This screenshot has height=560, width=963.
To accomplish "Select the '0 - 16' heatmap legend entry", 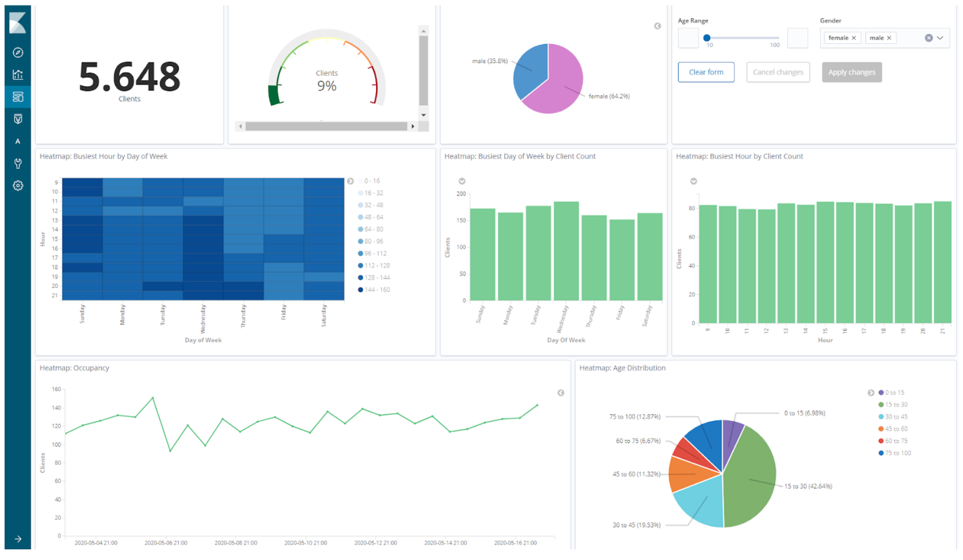I will click(x=370, y=181).
